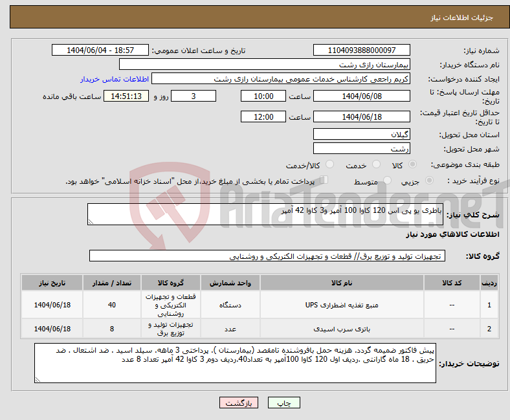Image resolution: width=510 pixels, height=420 pixels.
Task: Click the جزئیات اطلاعات نیاز header title
Action: pyautogui.click(x=462, y=17)
